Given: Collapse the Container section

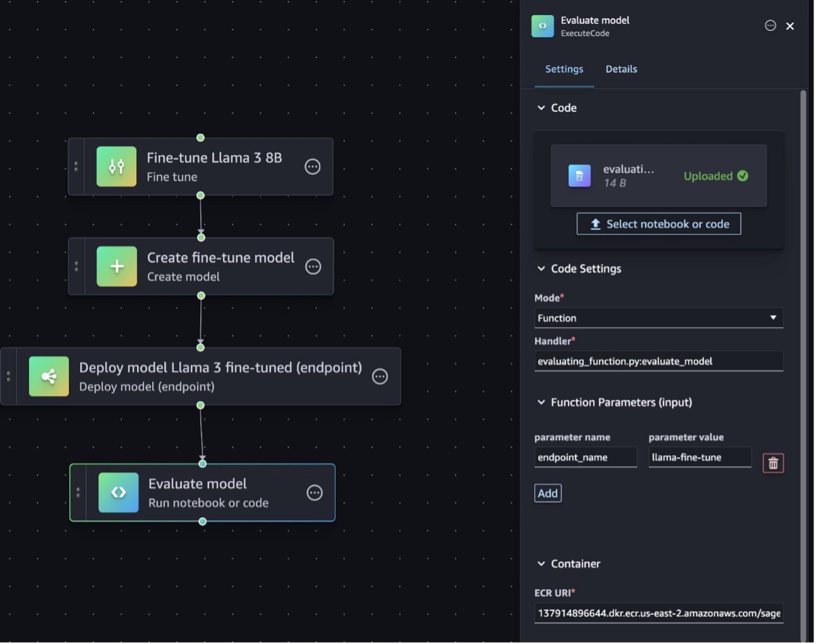Looking at the screenshot, I should pos(541,564).
